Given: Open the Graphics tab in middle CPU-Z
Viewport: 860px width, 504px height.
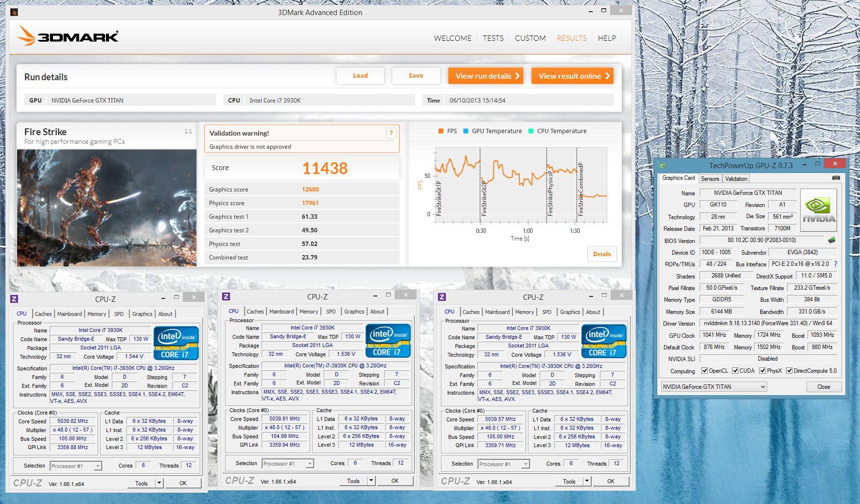Looking at the screenshot, I should click(354, 312).
